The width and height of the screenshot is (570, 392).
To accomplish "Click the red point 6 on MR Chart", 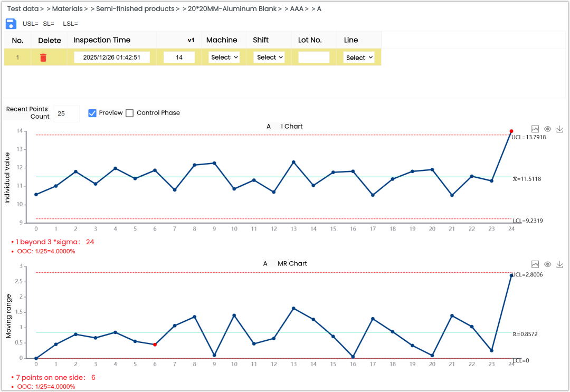I will 155,345.
